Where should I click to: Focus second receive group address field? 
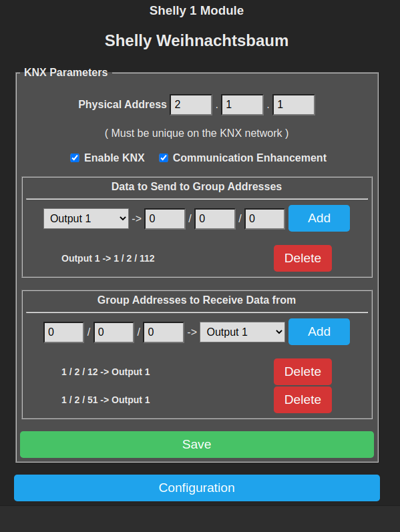pyautogui.click(x=114, y=332)
